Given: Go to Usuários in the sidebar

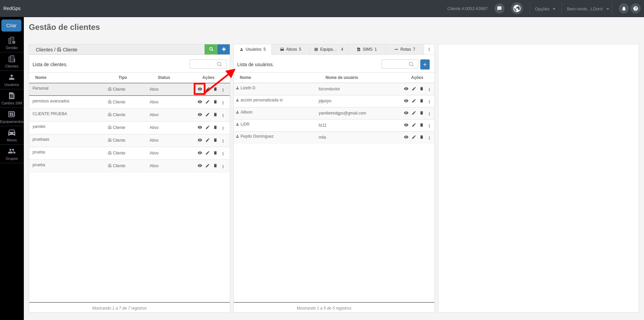Looking at the screenshot, I should tap(12, 80).
